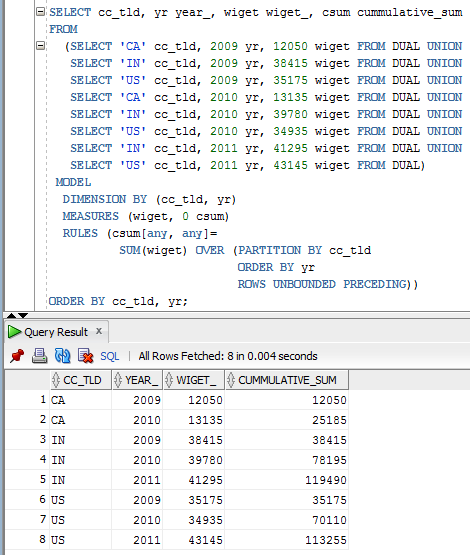Select row number 8 in results grid

(27, 539)
